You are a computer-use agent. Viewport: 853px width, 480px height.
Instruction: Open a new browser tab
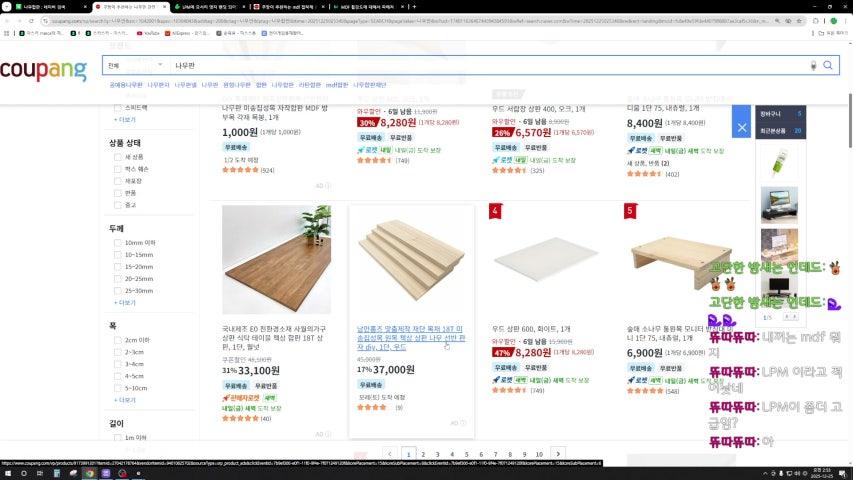(x=414, y=7)
